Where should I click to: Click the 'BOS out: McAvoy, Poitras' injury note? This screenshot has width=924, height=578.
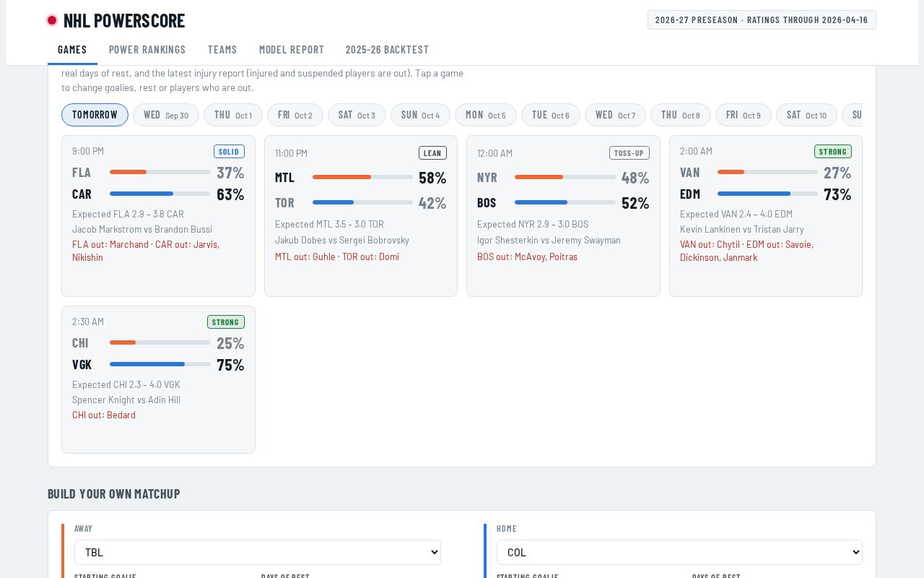[x=527, y=256]
